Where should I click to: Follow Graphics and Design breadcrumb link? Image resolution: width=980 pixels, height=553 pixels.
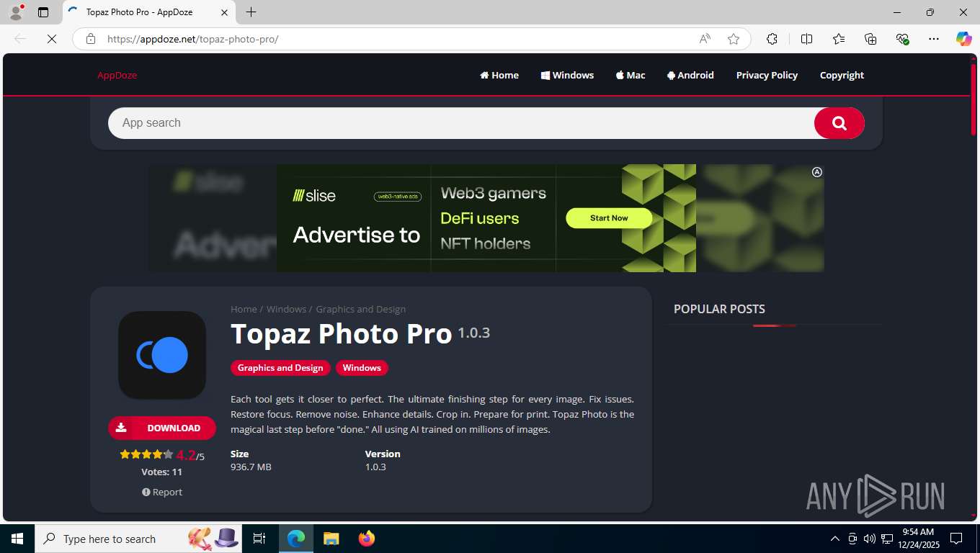[360, 309]
